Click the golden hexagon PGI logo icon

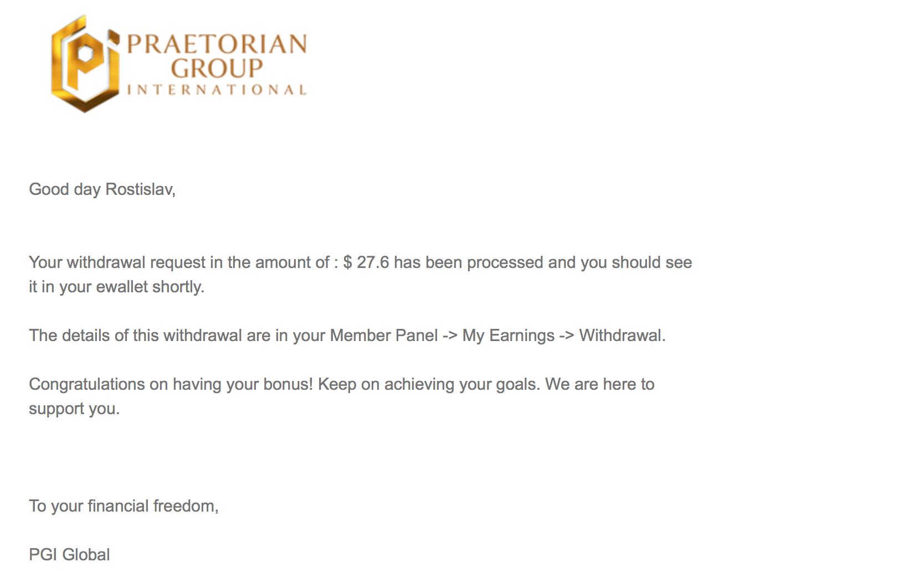[x=85, y=64]
